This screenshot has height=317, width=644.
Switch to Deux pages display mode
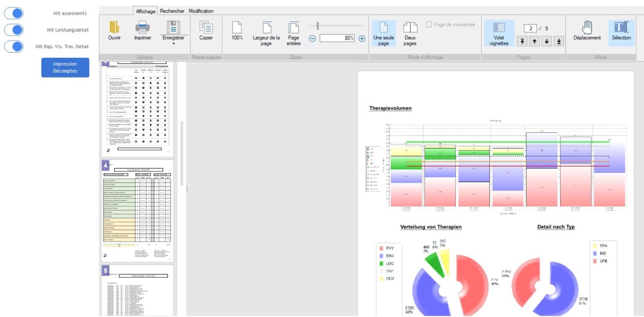coord(410,27)
